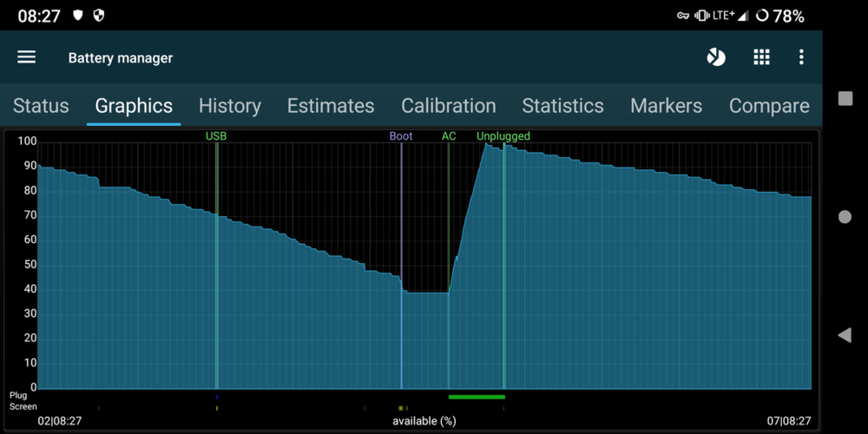Switch to the Statistics tab

pos(562,106)
